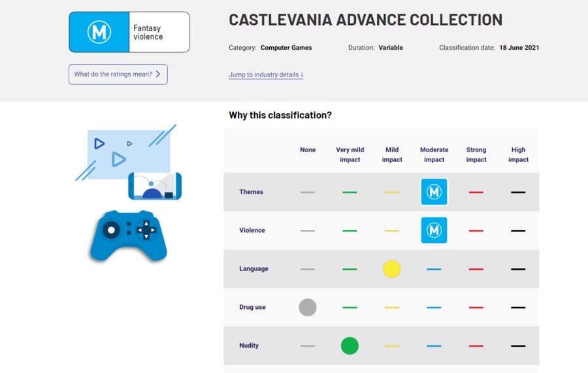Click the Themes row label

(x=252, y=192)
